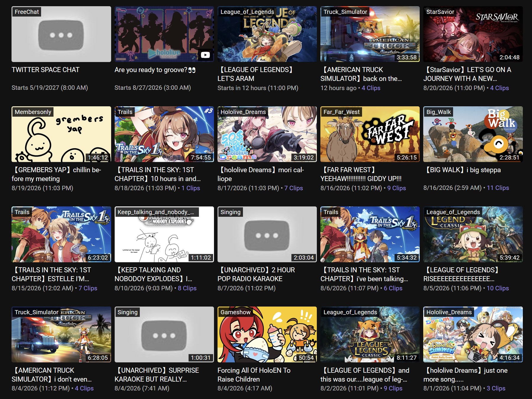Viewport: 532px width, 399px height.
Task: Open the title hololive Dreams just one more song
Action: click(x=465, y=375)
